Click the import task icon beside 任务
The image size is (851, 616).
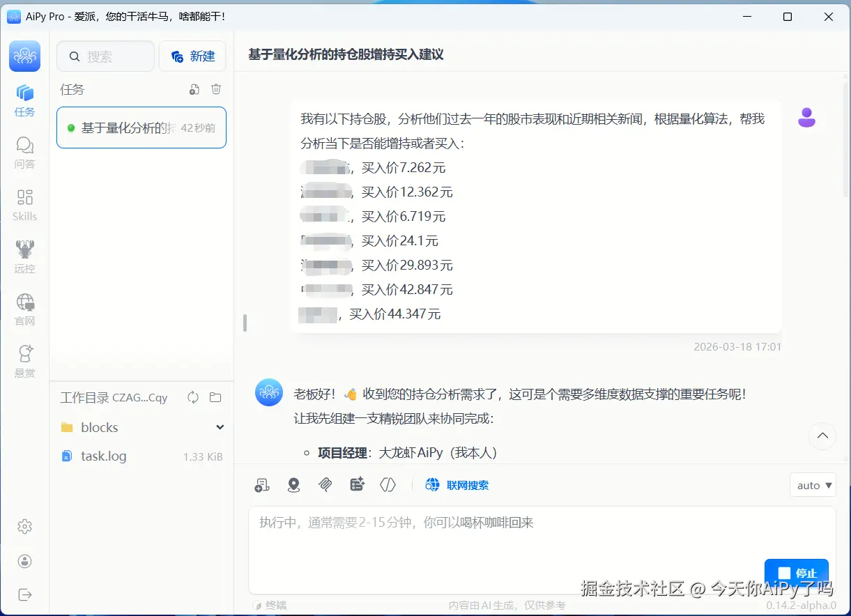(x=195, y=89)
